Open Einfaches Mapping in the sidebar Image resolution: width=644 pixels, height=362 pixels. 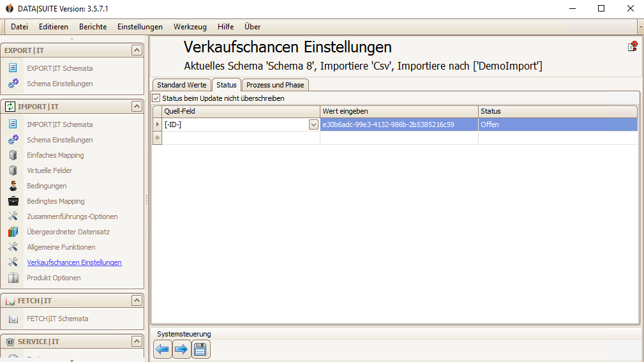point(56,155)
